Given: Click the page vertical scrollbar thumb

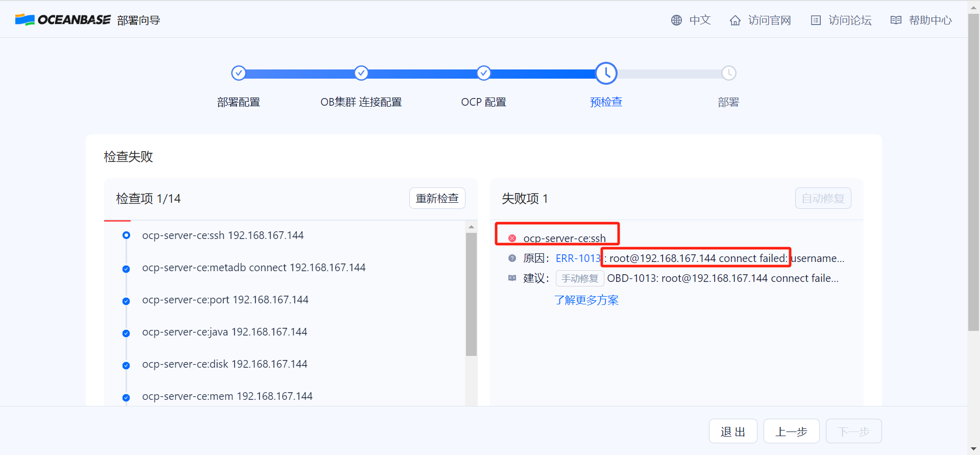Looking at the screenshot, I should click(x=974, y=172).
